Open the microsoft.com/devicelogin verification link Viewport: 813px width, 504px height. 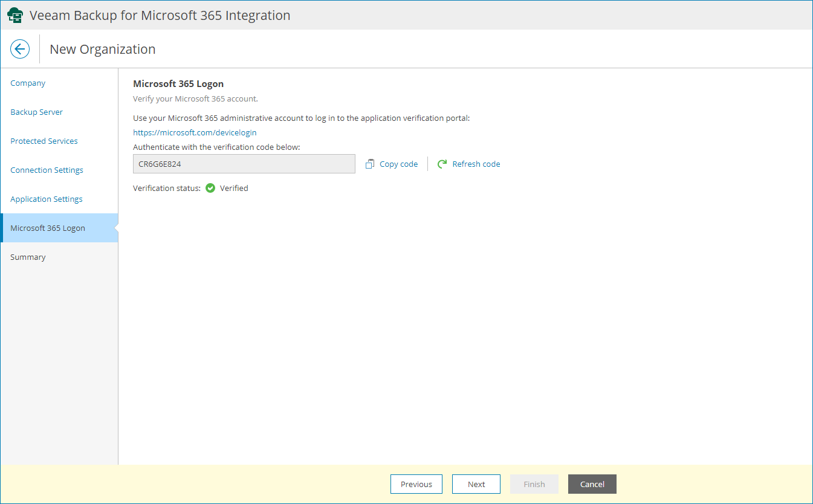[195, 132]
